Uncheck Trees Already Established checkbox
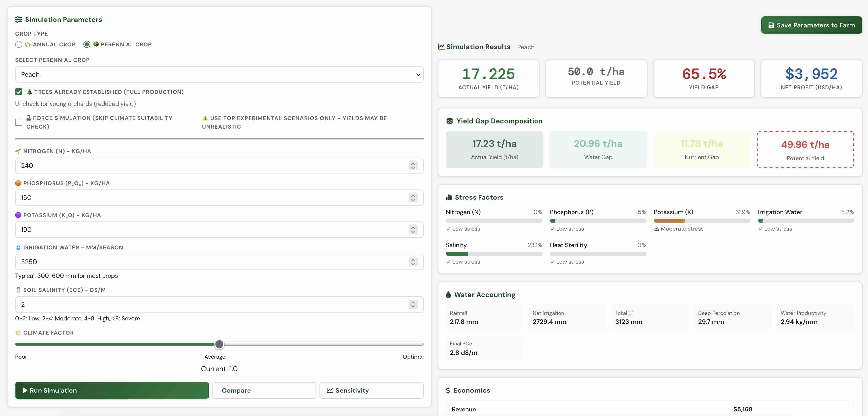Image resolution: width=868 pixels, height=416 pixels. click(x=19, y=92)
